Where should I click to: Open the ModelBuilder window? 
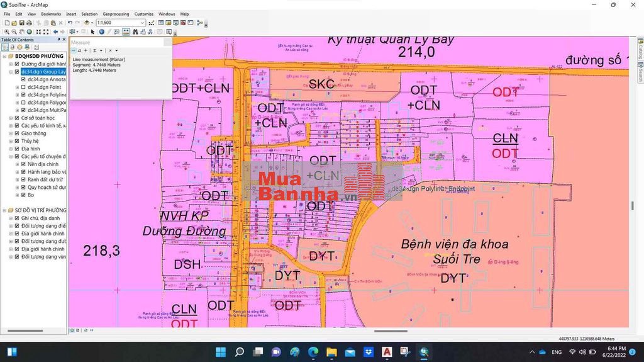point(200,23)
